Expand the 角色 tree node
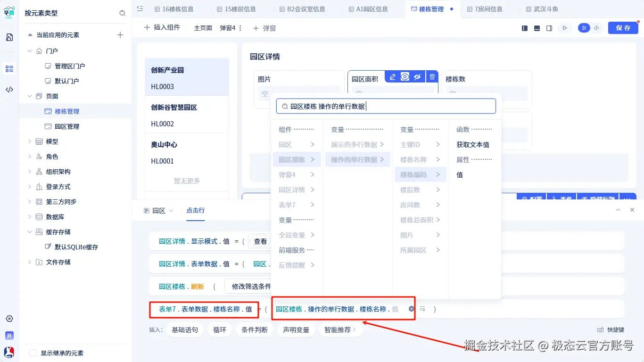The height and width of the screenshot is (362, 644). pyautogui.click(x=30, y=156)
